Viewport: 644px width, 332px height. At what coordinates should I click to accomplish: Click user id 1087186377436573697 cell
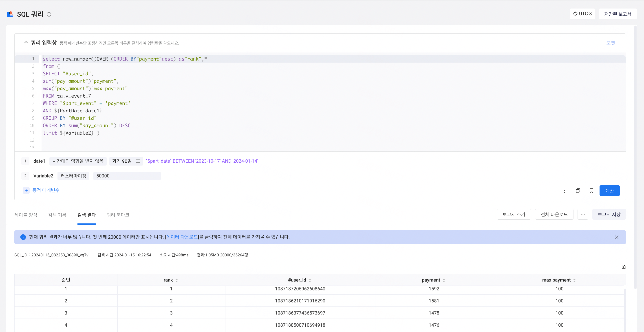click(300, 313)
